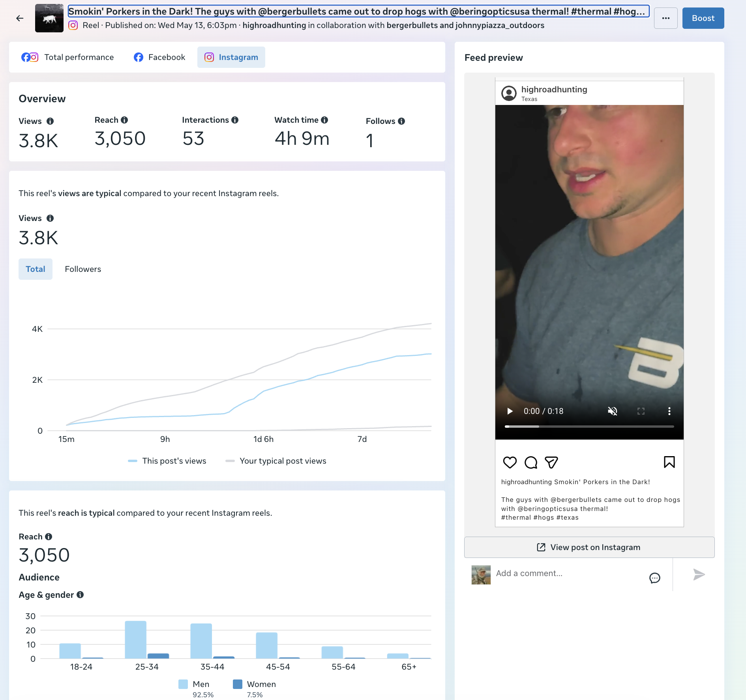Click highroadhunting profile avatar in feed preview

click(x=509, y=94)
